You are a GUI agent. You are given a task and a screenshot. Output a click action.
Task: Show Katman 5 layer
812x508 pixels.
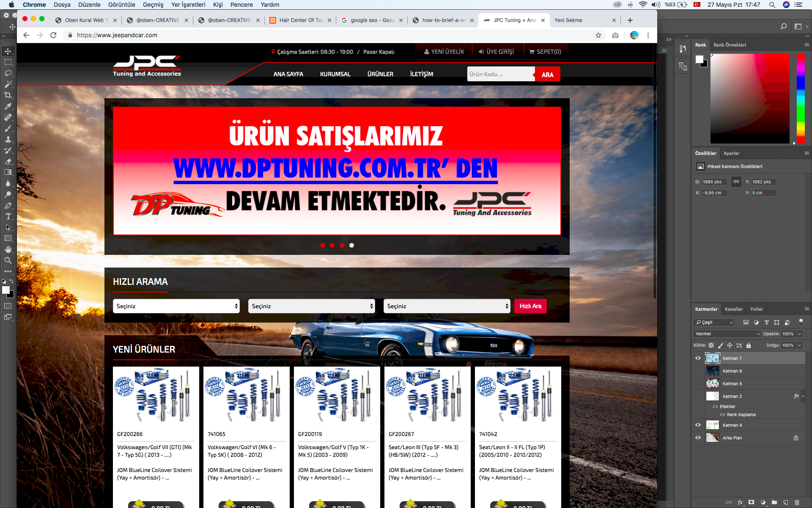[x=698, y=384]
